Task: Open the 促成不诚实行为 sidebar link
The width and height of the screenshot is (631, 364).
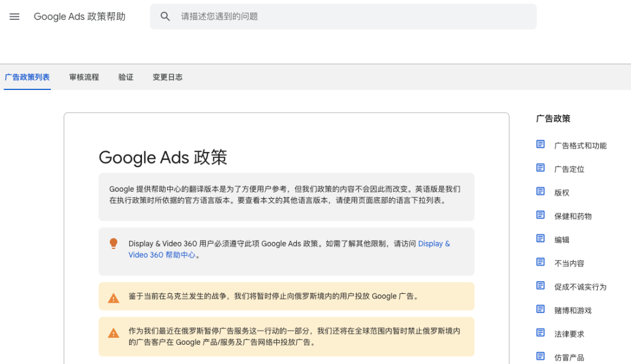Action: 580,287
